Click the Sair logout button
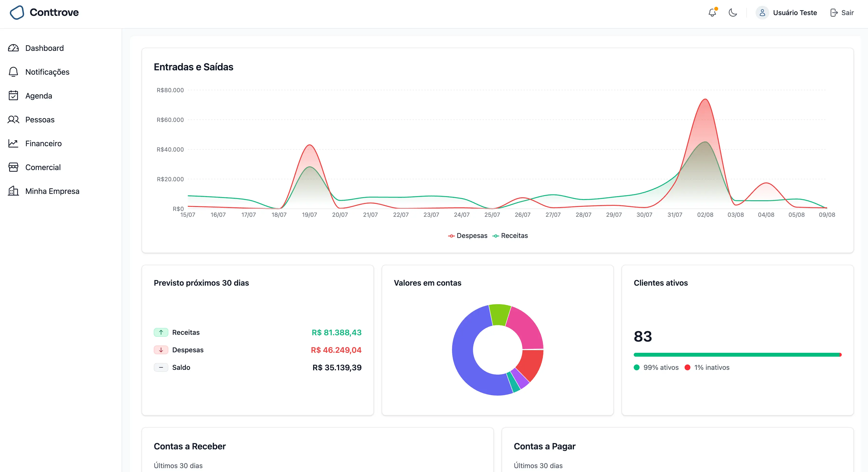Viewport: 868px width, 472px height. tap(842, 13)
